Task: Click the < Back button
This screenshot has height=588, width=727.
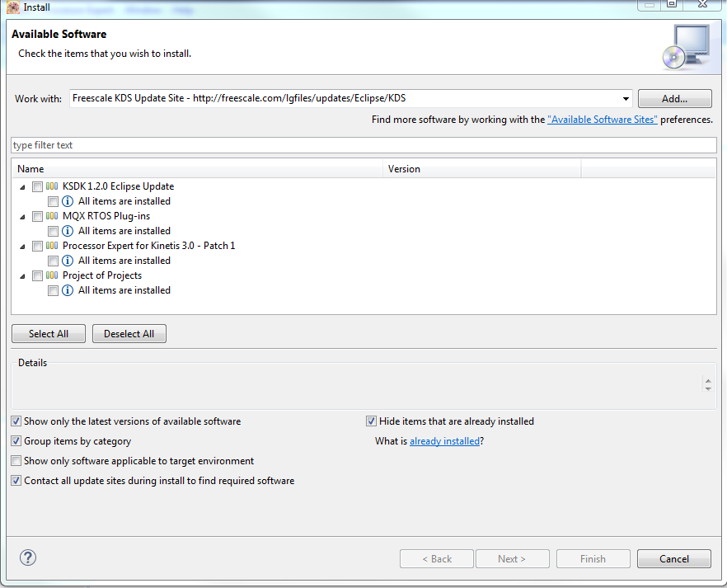Action: 437,559
